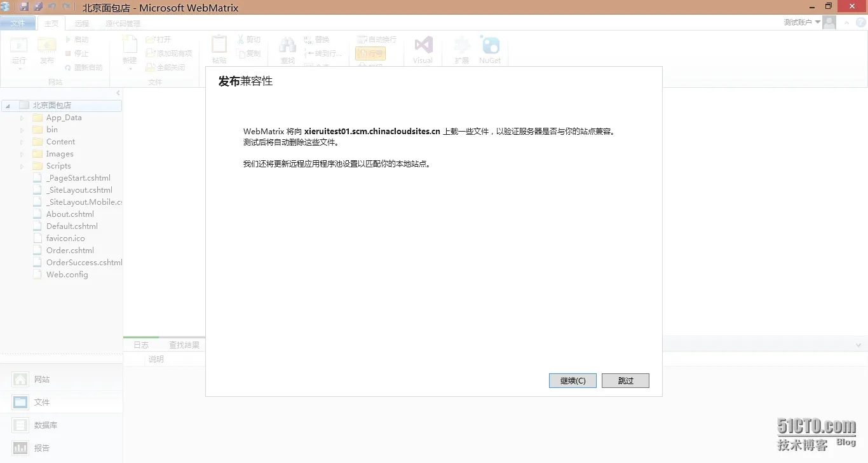Click the help question mark icon
Screen dimensions: 868x463
coord(860,22)
